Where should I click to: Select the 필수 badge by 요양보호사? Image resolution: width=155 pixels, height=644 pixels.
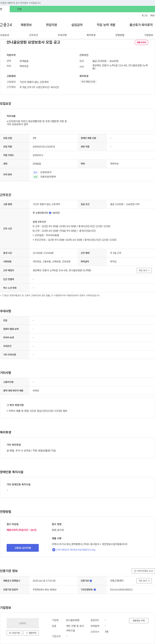coord(35,172)
